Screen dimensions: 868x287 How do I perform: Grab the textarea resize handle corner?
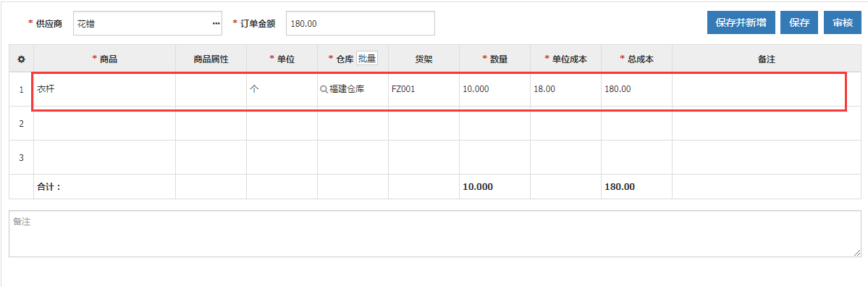tap(857, 253)
